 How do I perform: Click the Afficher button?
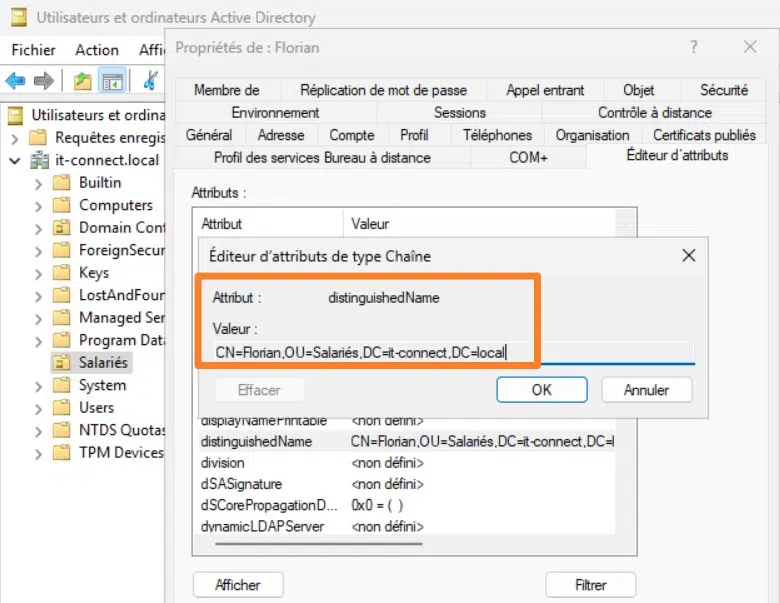[238, 585]
